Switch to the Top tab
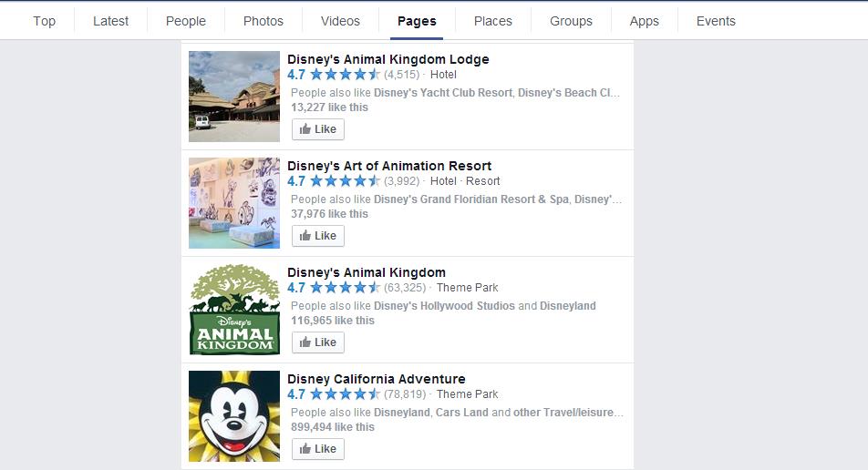Screen dimensions: 868x470 tap(45, 21)
